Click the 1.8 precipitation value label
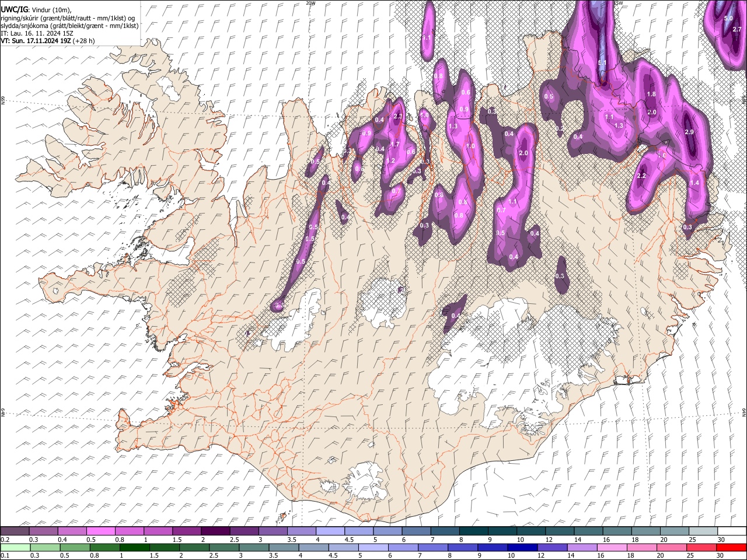The width and height of the screenshot is (747, 560). (x=652, y=94)
